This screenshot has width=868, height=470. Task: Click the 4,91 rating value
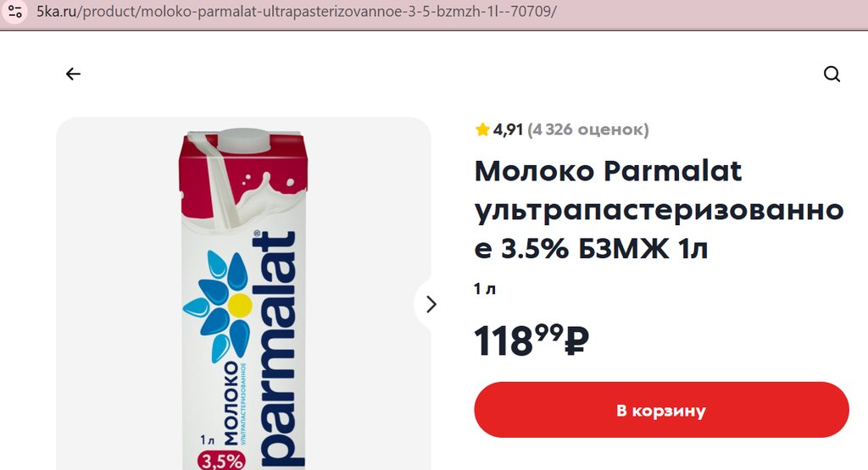click(508, 130)
